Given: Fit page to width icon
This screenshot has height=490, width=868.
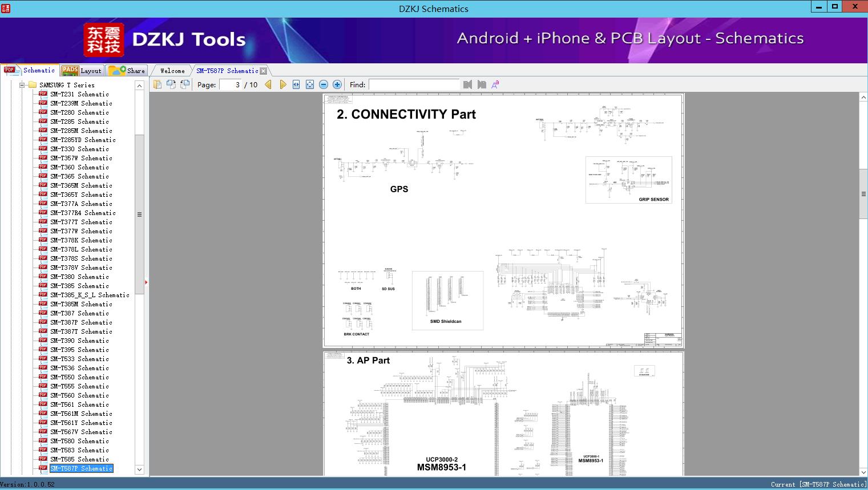Looking at the screenshot, I should (x=296, y=84).
